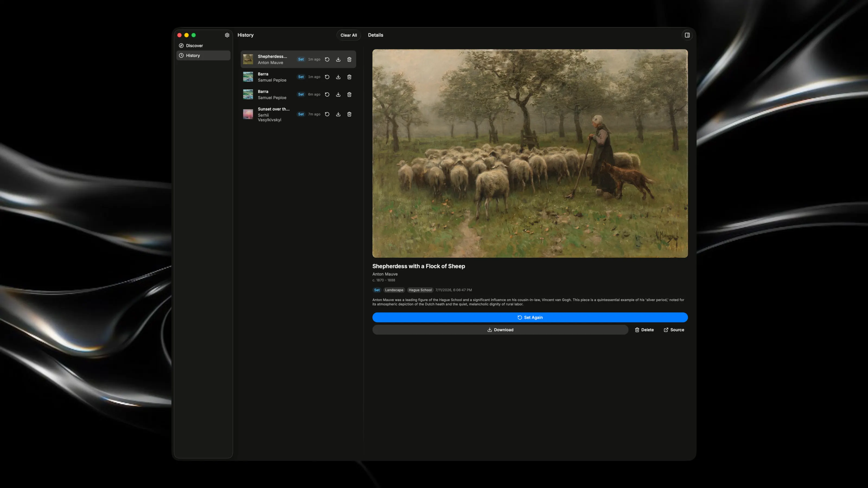Click the wide Download button

click(x=500, y=330)
